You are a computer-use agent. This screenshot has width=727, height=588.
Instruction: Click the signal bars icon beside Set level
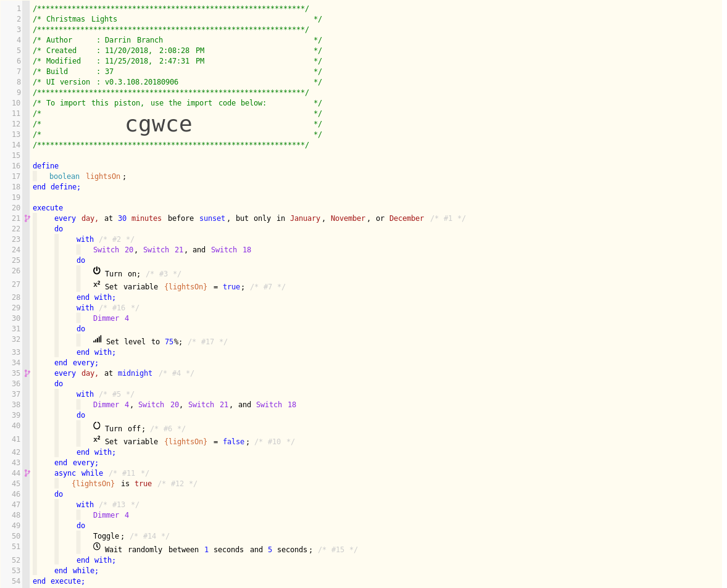tap(98, 339)
